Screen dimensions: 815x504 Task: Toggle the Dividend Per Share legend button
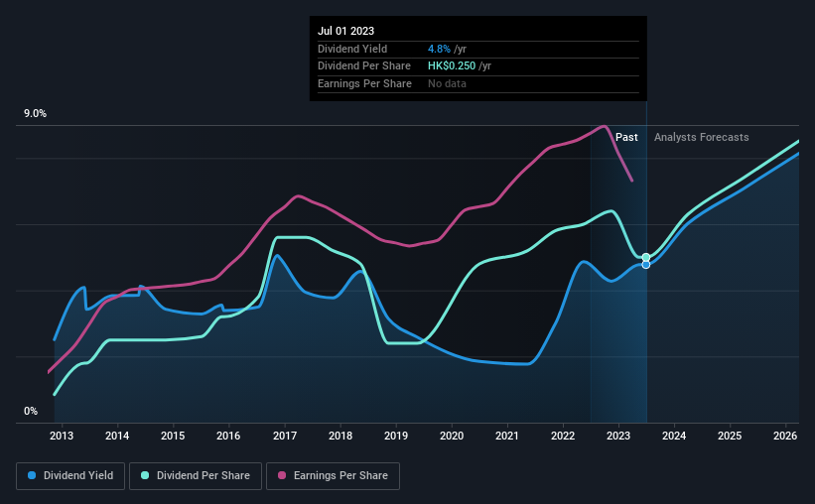[x=196, y=476]
